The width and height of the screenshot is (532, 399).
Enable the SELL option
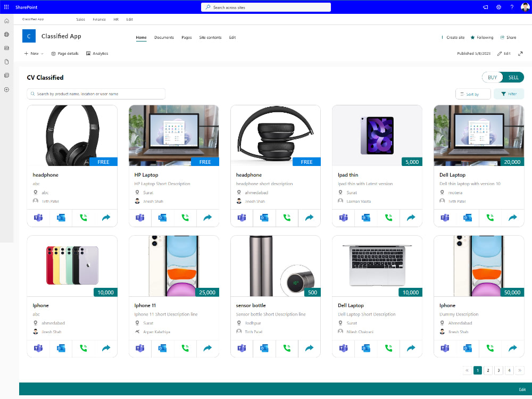point(512,77)
